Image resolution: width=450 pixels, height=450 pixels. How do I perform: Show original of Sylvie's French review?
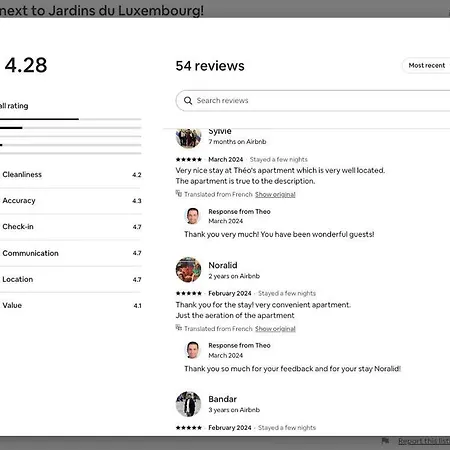pyautogui.click(x=275, y=194)
